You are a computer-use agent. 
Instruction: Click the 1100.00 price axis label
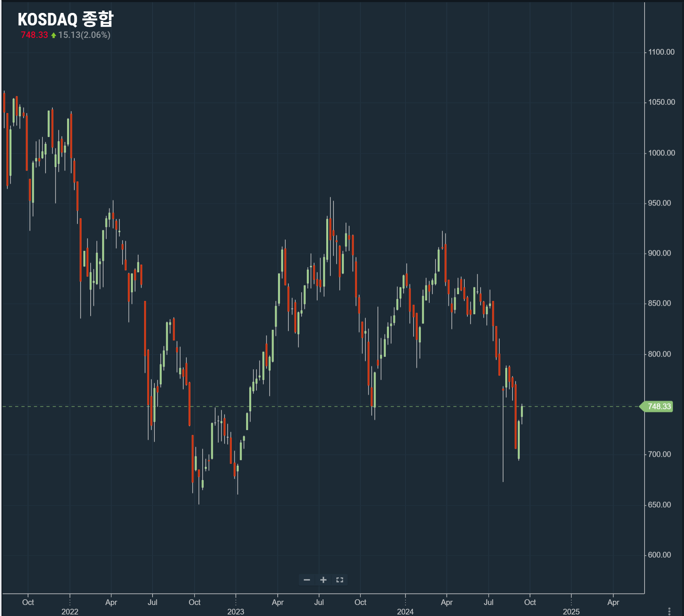coord(661,52)
